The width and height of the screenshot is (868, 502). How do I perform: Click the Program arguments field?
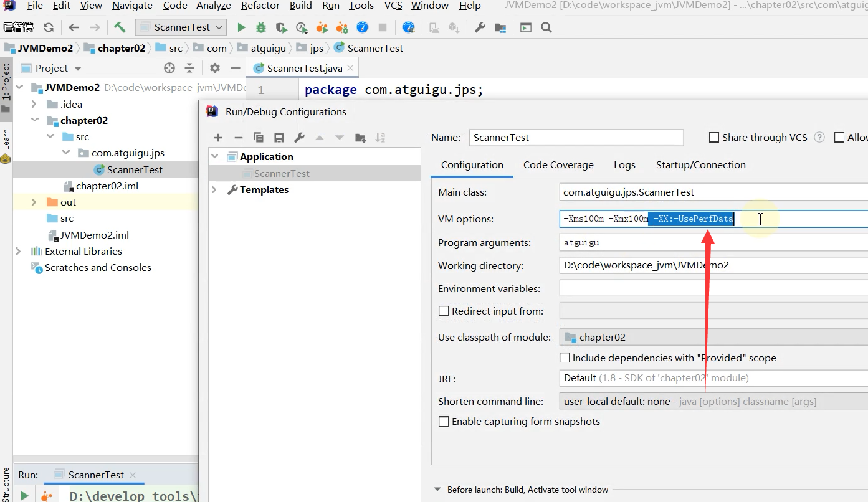[713, 242]
